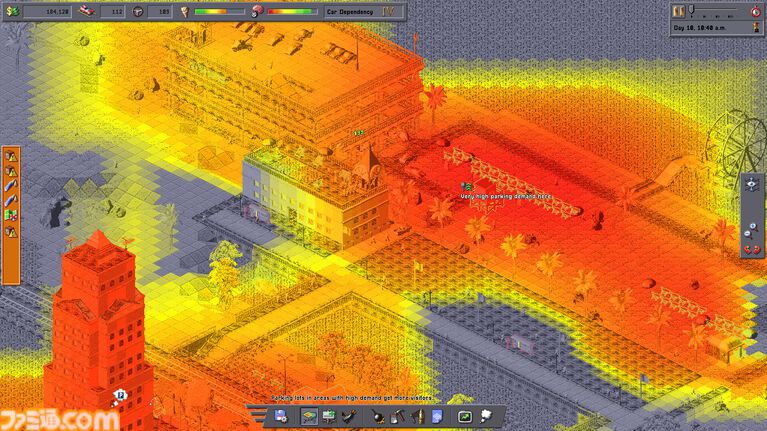Click the red car count icon
The image size is (767, 431).
pos(88,11)
